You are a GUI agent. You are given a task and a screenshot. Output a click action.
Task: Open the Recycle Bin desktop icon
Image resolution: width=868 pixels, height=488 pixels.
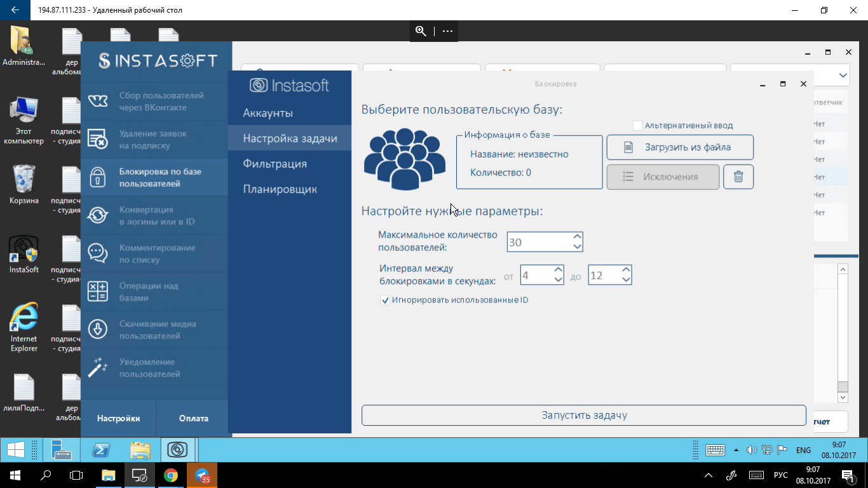[x=24, y=184]
